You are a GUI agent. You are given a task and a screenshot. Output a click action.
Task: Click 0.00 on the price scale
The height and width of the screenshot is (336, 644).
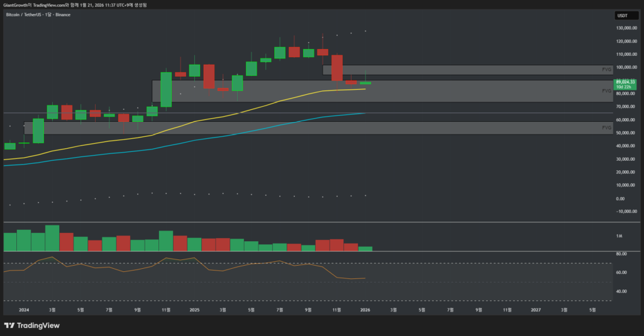[x=620, y=198]
